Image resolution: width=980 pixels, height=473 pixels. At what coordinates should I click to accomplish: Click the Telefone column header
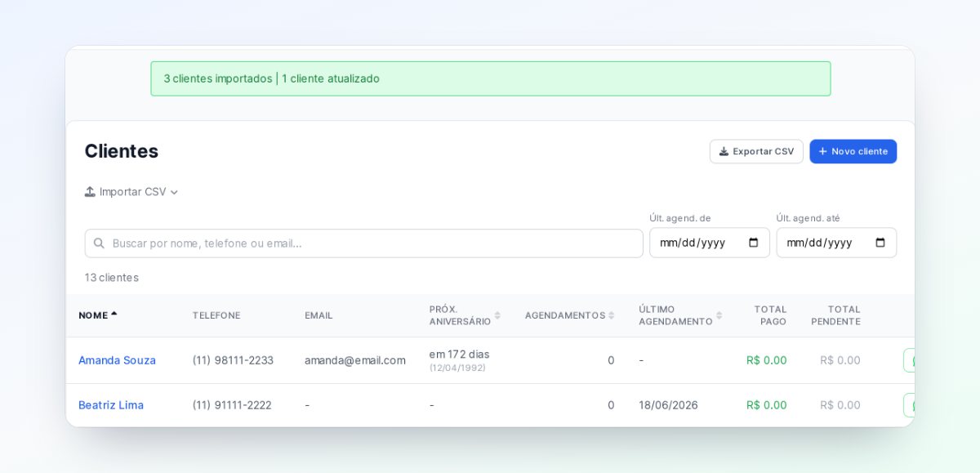pyautogui.click(x=216, y=315)
